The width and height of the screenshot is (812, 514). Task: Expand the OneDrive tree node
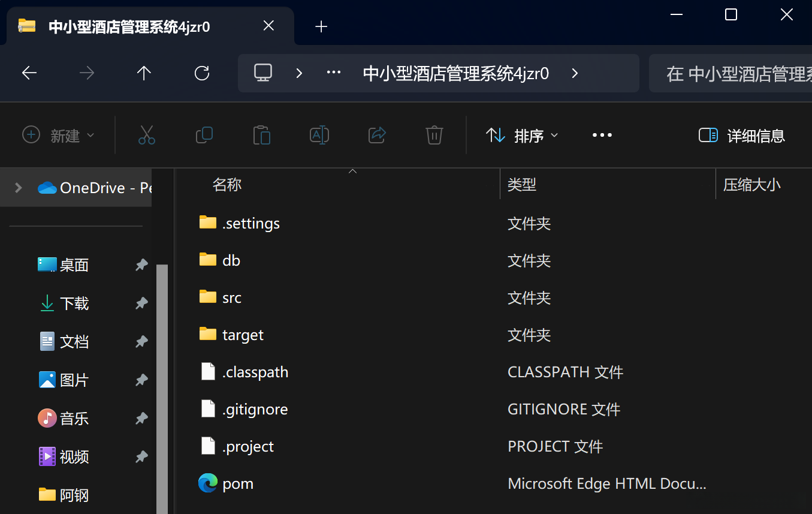click(19, 188)
